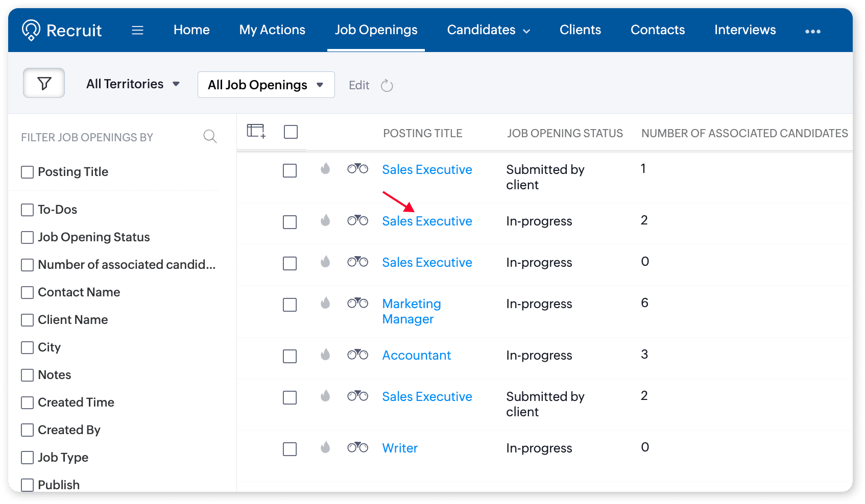Select the Writer row checkbox
Viewport: 865px width, 504px height.
tap(290, 449)
